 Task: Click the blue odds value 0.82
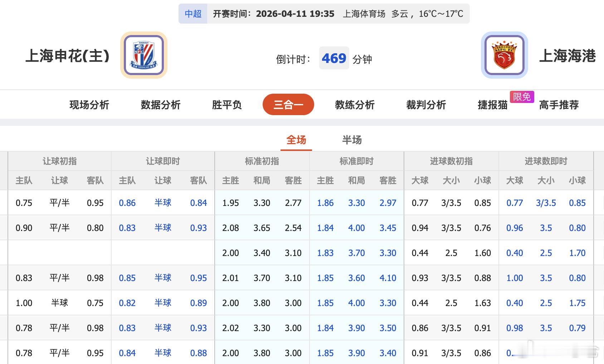coord(127,303)
